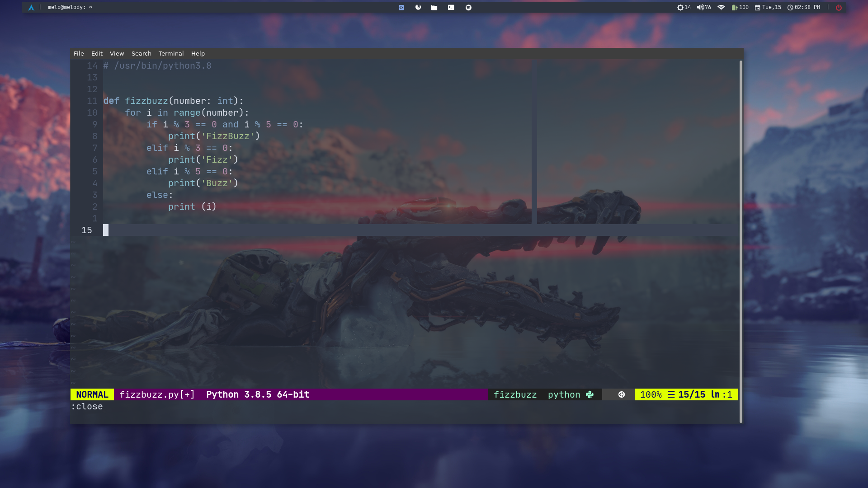Open Spotify from the top panel
868x488 pixels.
[468, 7]
